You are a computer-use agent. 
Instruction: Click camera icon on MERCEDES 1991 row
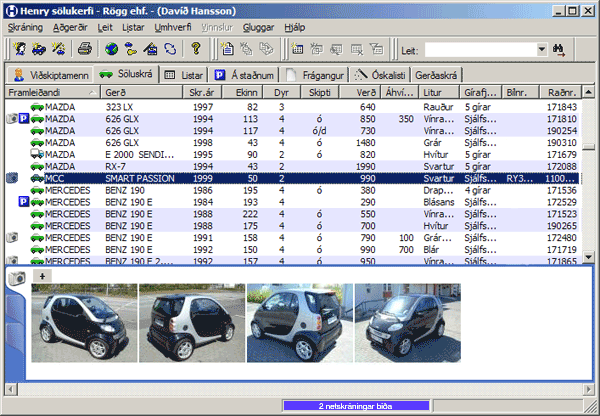pyautogui.click(x=12, y=237)
